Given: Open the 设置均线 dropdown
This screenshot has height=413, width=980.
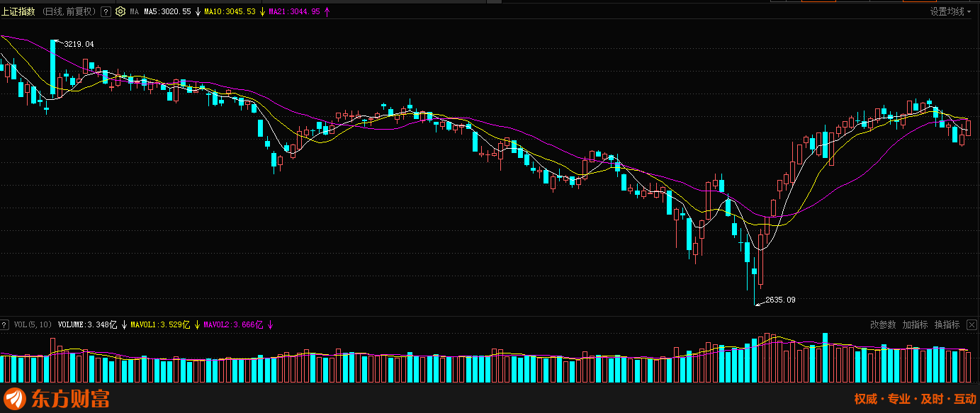Looking at the screenshot, I should pyautogui.click(x=952, y=11).
